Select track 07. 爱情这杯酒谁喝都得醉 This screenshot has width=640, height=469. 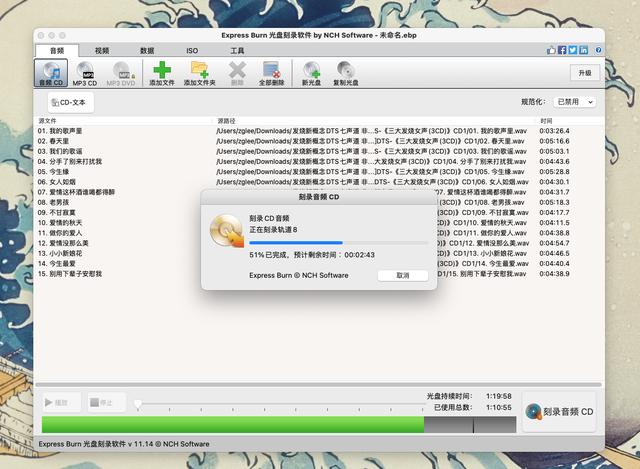click(x=76, y=192)
